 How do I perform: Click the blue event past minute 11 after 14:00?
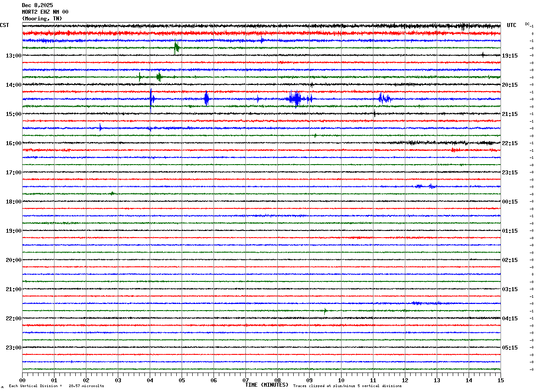coord(385,99)
